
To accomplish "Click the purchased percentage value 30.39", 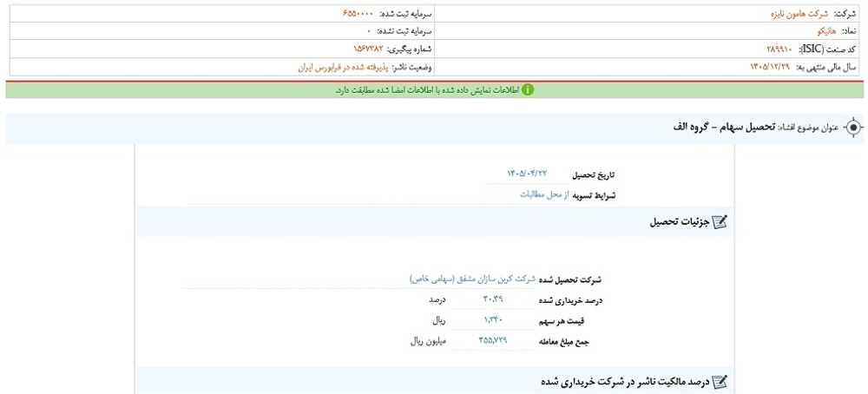I will pos(493,299).
